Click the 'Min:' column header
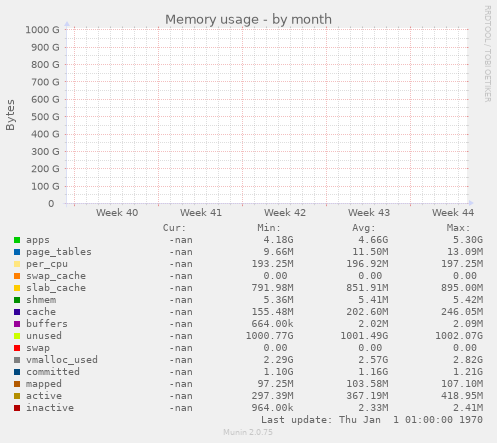Screen dimensions: 497x443 (269, 228)
